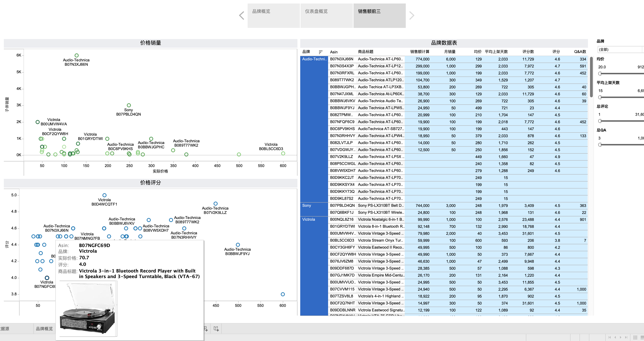Click the 平均上架天数 filter slider minimum handle
This screenshot has width=644, height=341.
point(600,97)
